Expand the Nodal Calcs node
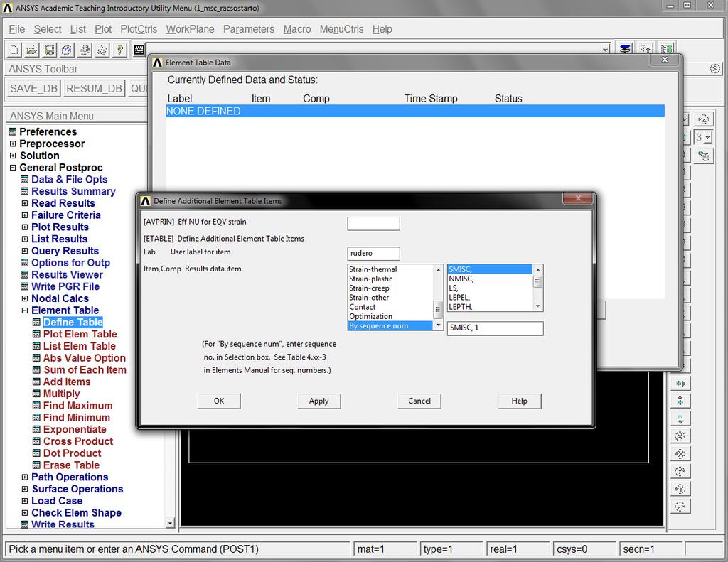Viewport: 728px width, 562px height. point(25,298)
